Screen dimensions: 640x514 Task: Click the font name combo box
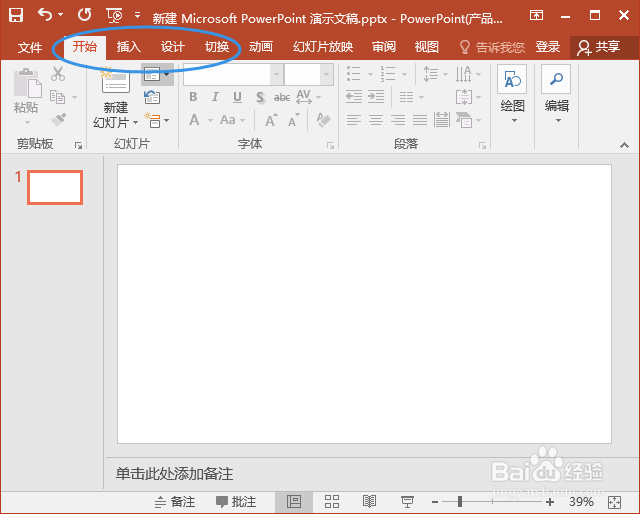pyautogui.click(x=233, y=75)
